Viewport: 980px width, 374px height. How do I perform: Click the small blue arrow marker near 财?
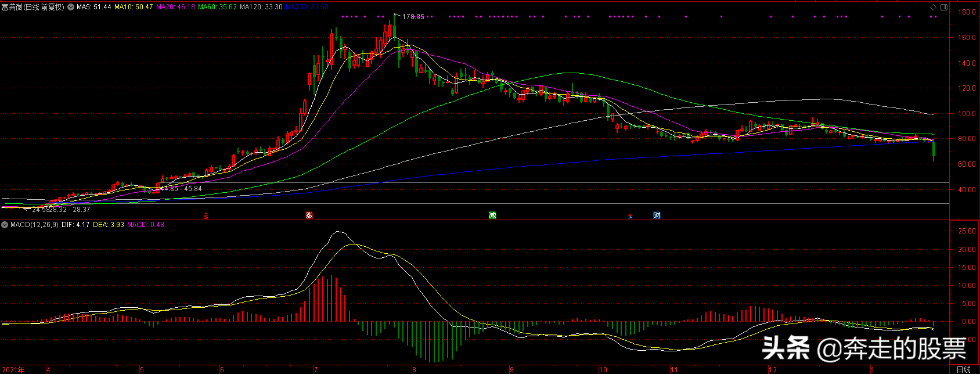pos(630,217)
